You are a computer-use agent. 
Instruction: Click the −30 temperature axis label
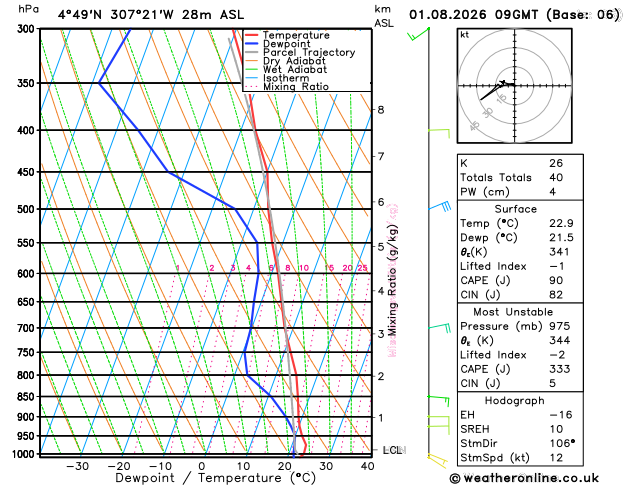(x=77, y=466)
